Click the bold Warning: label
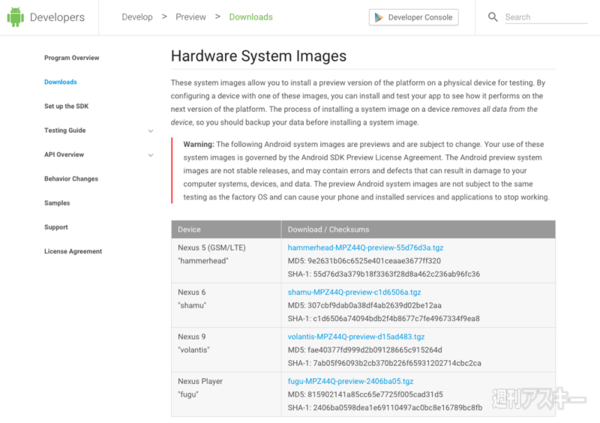Screen dimensions: 600x423 click(x=199, y=144)
